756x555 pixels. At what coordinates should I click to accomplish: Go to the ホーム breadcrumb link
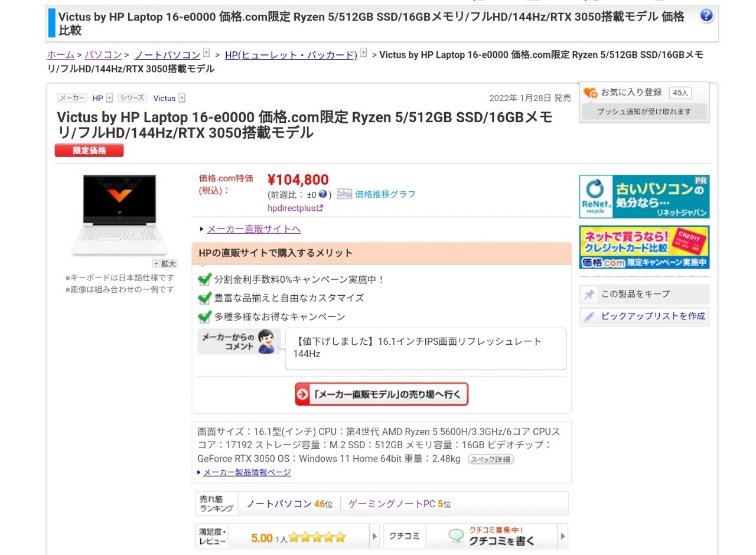pos(61,55)
